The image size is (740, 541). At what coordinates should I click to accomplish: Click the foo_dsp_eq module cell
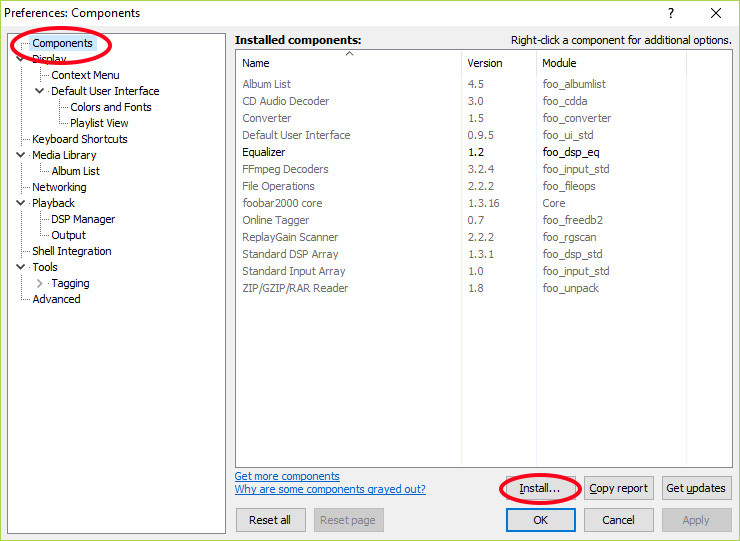click(571, 152)
